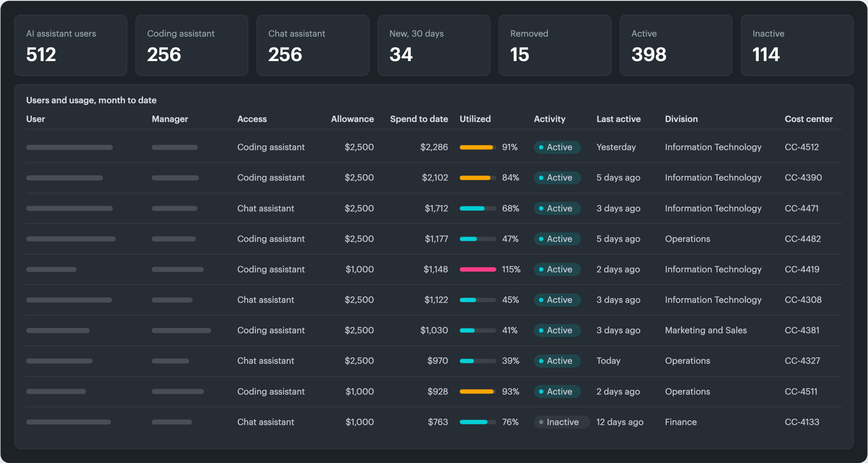Viewport: 868px width, 463px height.
Task: Click the $1,148 spend value
Action: [x=436, y=269]
